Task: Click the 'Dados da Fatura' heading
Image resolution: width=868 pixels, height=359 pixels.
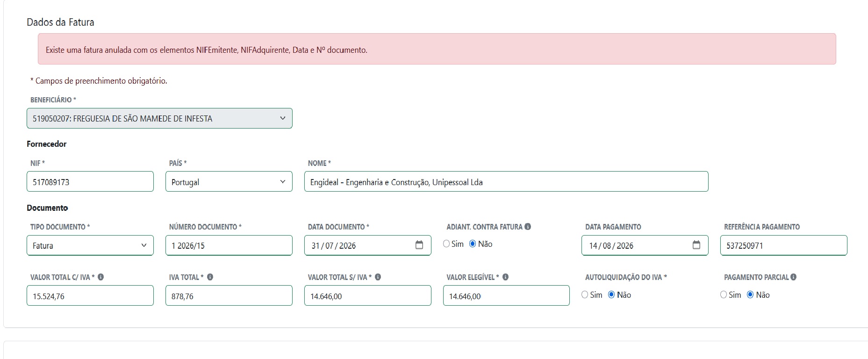Action: coord(60,22)
